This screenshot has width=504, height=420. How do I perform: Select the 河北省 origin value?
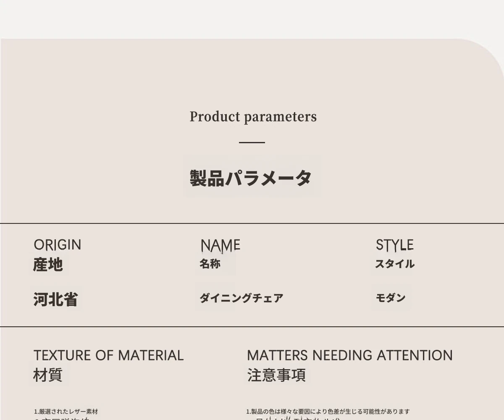click(x=55, y=299)
